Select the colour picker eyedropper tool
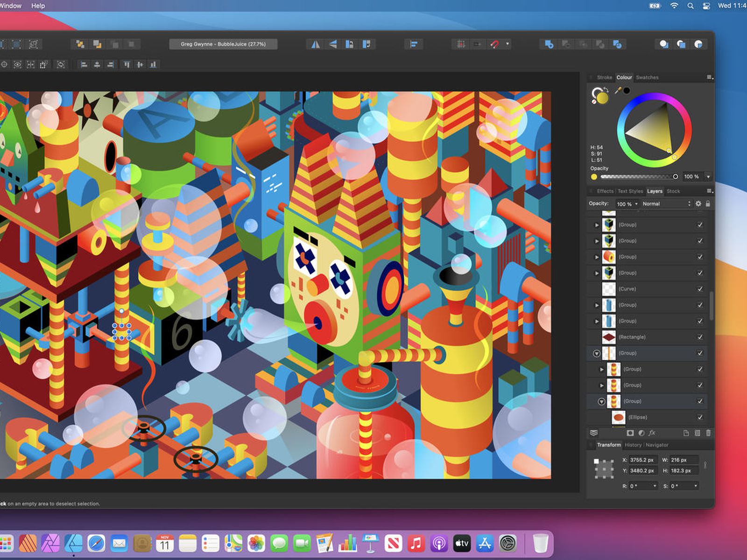The height and width of the screenshot is (560, 747). point(618,91)
